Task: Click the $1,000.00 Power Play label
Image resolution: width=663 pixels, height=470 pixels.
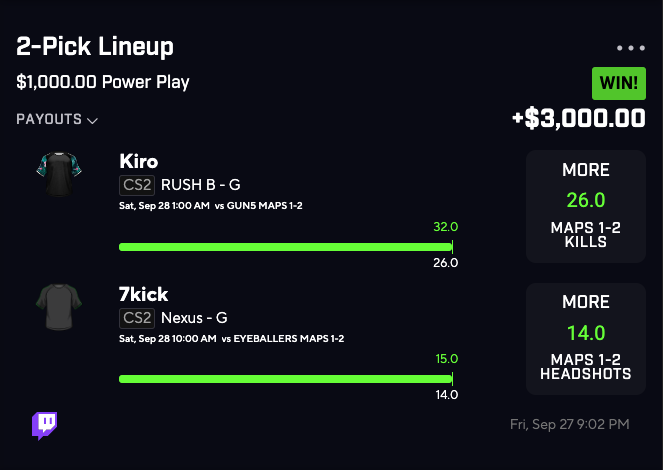Action: [103, 82]
